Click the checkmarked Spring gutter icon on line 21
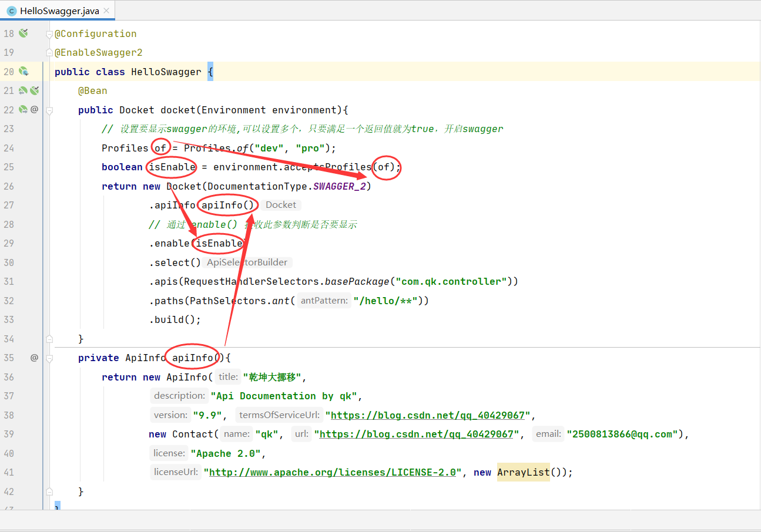The width and height of the screenshot is (761, 532). coord(35,90)
